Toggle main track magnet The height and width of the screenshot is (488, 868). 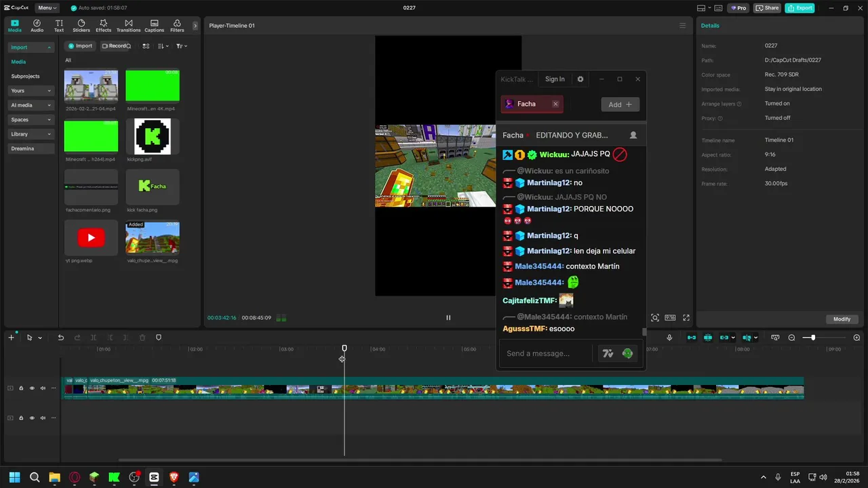[692, 338]
